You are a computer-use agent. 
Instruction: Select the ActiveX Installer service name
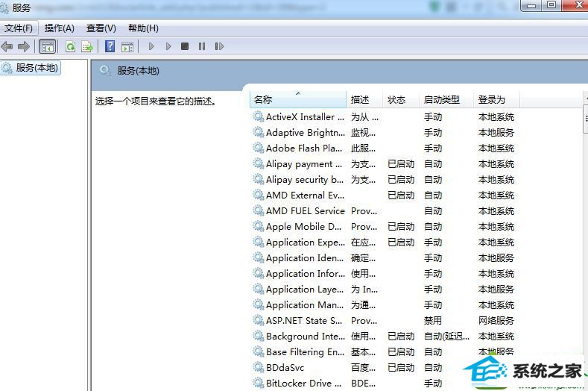[x=305, y=117]
